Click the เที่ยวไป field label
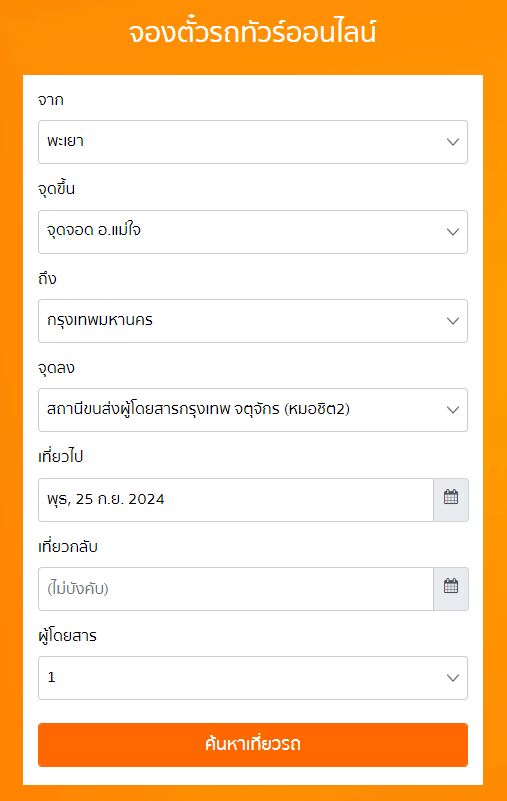Image resolution: width=507 pixels, height=801 pixels. 60,456
